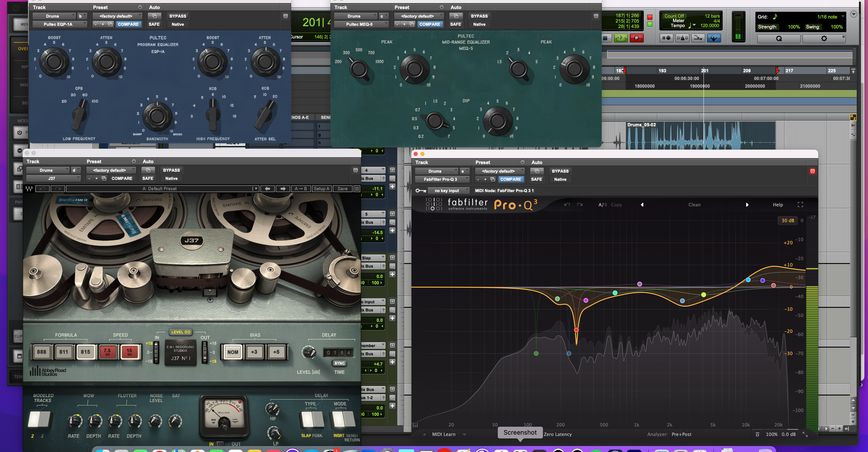Click the Pro-Q 3 resize arrows icon
Viewport: 868px width, 452px height.
(x=805, y=434)
